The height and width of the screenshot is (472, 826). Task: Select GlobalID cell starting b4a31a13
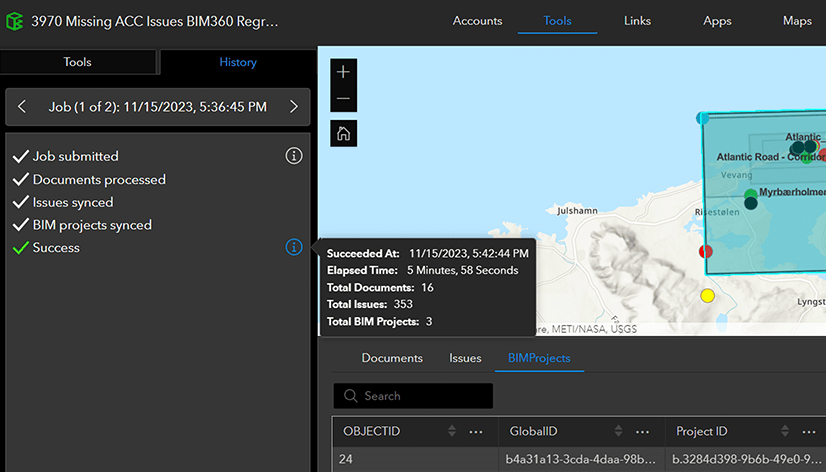point(582,459)
